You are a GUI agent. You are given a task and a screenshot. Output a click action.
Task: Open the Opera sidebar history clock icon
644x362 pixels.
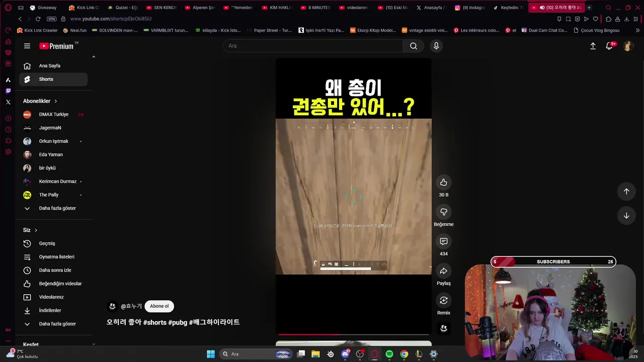point(8,130)
